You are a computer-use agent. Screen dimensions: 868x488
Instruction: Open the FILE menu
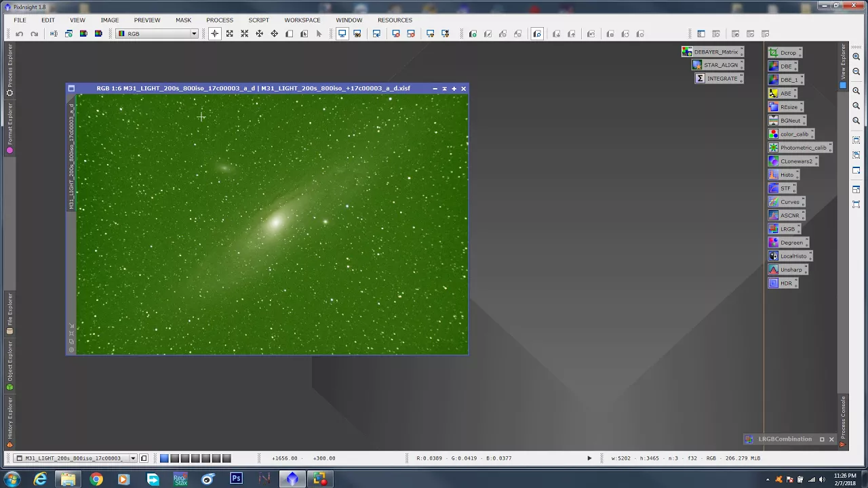pos(20,20)
